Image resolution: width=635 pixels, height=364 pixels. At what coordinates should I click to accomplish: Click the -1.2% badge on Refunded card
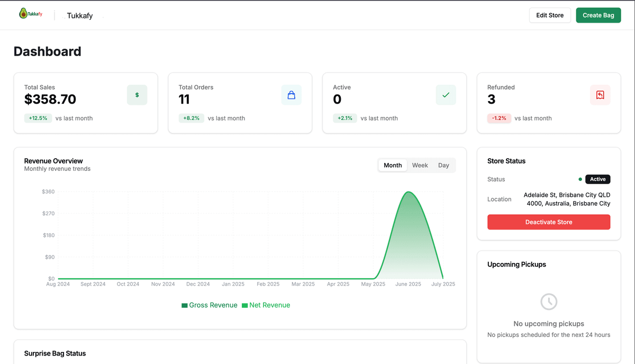pos(499,118)
